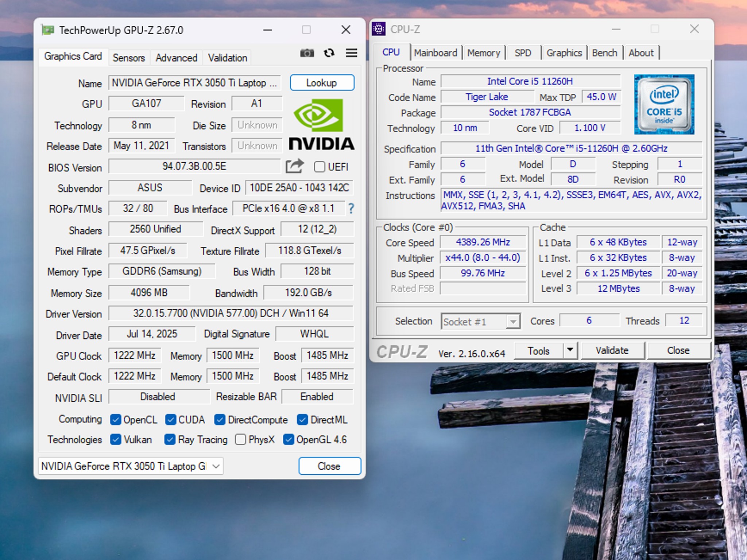Click the GPU Name field

coord(194,83)
